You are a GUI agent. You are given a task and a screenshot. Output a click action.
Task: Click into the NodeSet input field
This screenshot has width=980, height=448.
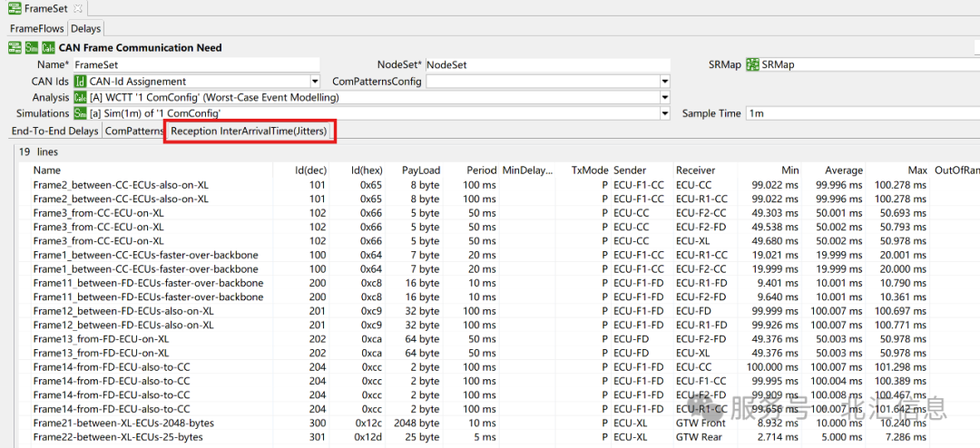tap(548, 64)
